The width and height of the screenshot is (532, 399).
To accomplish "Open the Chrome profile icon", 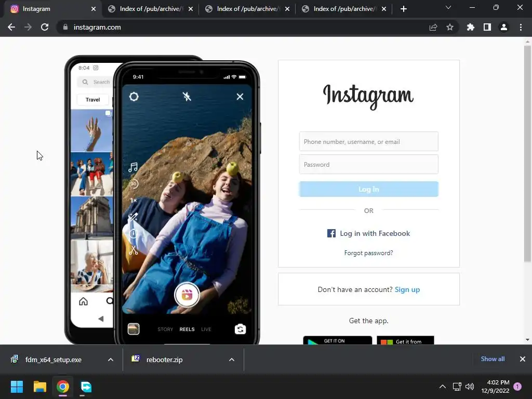I will pyautogui.click(x=504, y=27).
